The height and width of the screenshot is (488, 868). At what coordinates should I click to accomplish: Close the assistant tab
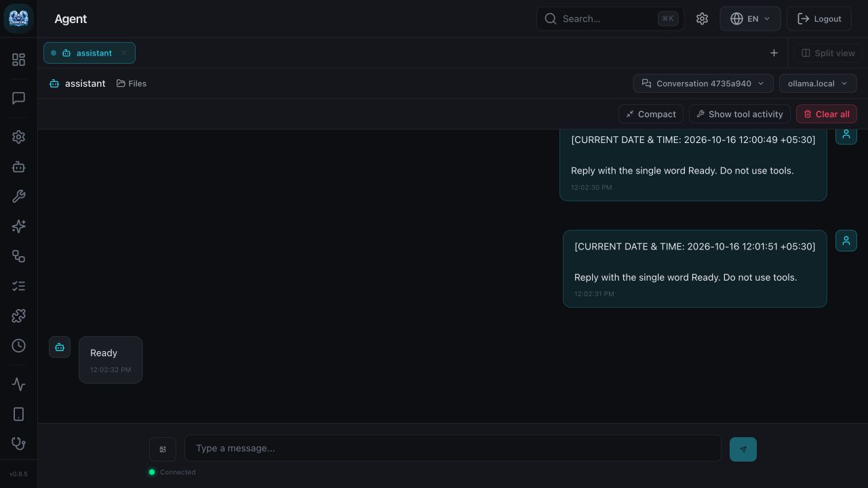(124, 53)
